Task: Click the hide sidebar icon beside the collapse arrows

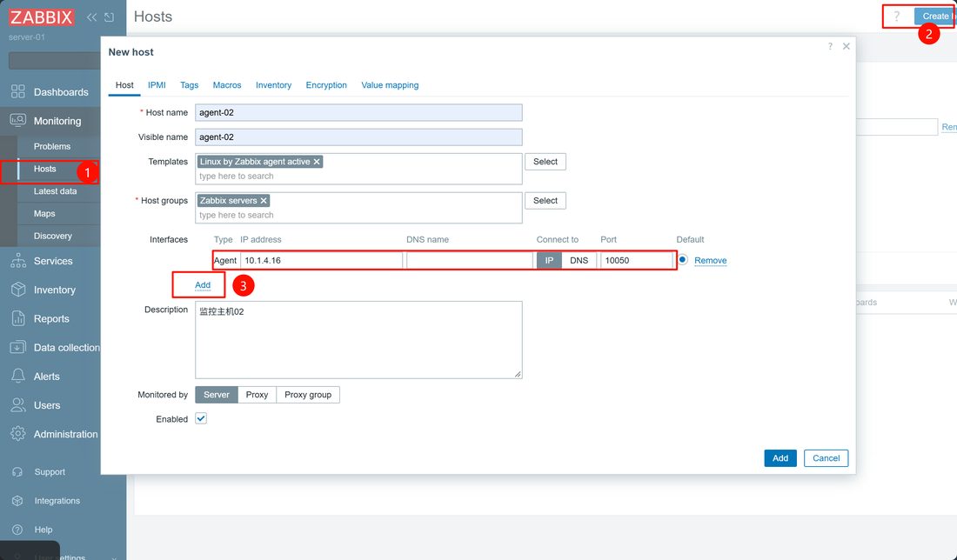Action: pos(110,17)
